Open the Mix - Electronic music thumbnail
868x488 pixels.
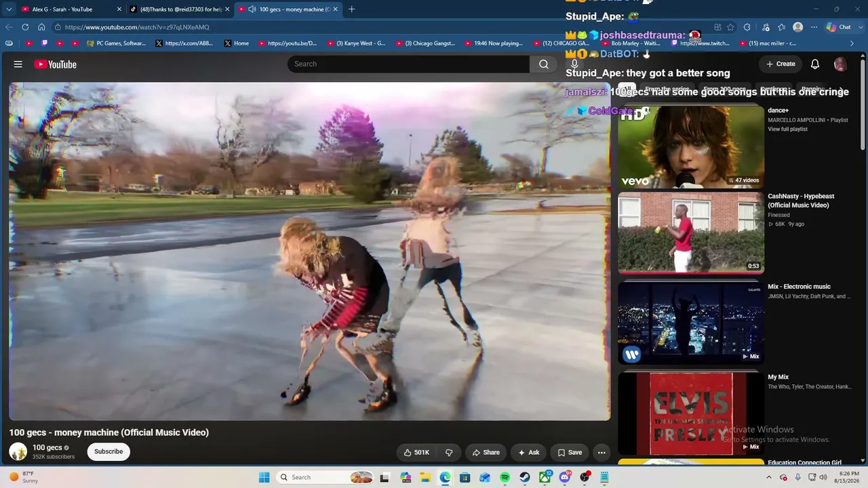[x=691, y=323]
